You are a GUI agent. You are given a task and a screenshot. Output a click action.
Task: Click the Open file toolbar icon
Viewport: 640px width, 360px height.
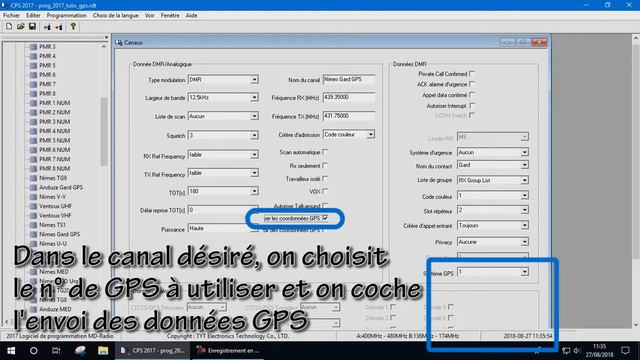(x=21, y=27)
